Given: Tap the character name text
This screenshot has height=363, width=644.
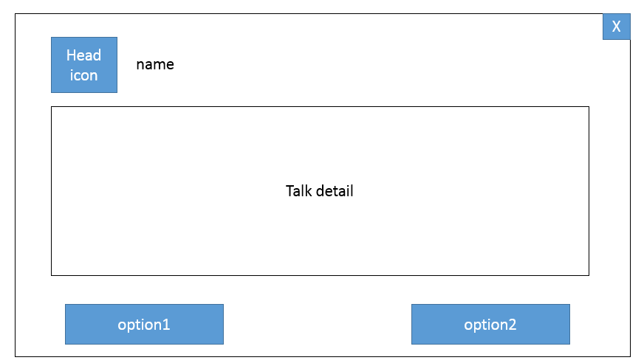Looking at the screenshot, I should [x=155, y=64].
